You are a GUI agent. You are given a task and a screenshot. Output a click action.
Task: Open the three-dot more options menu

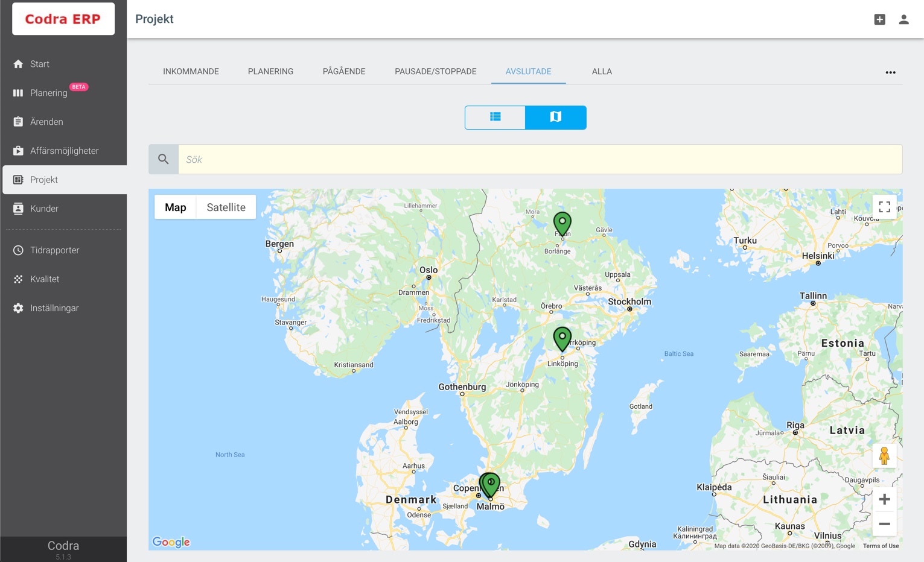[890, 72]
